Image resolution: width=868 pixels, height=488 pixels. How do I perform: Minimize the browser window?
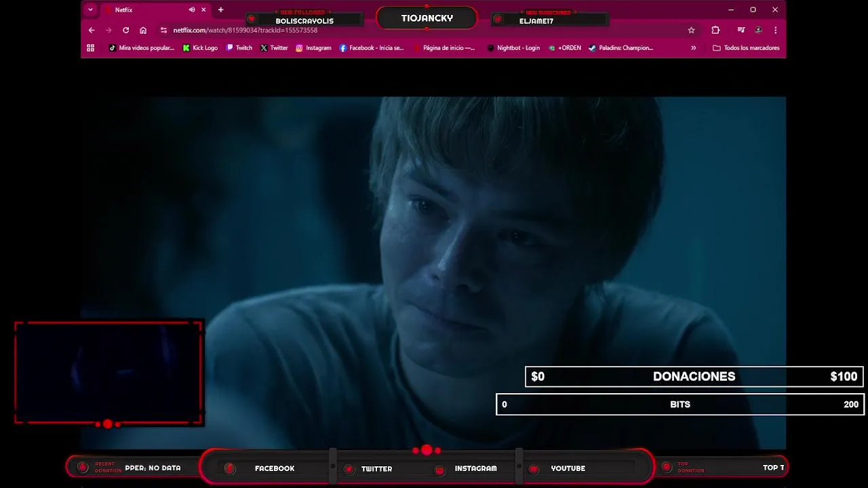coord(730,9)
